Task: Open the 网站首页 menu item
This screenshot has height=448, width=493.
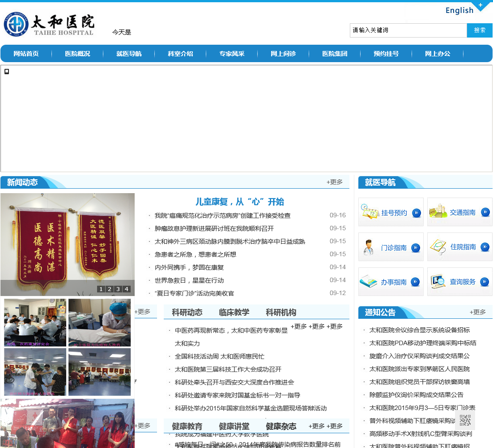Action: 26,54
